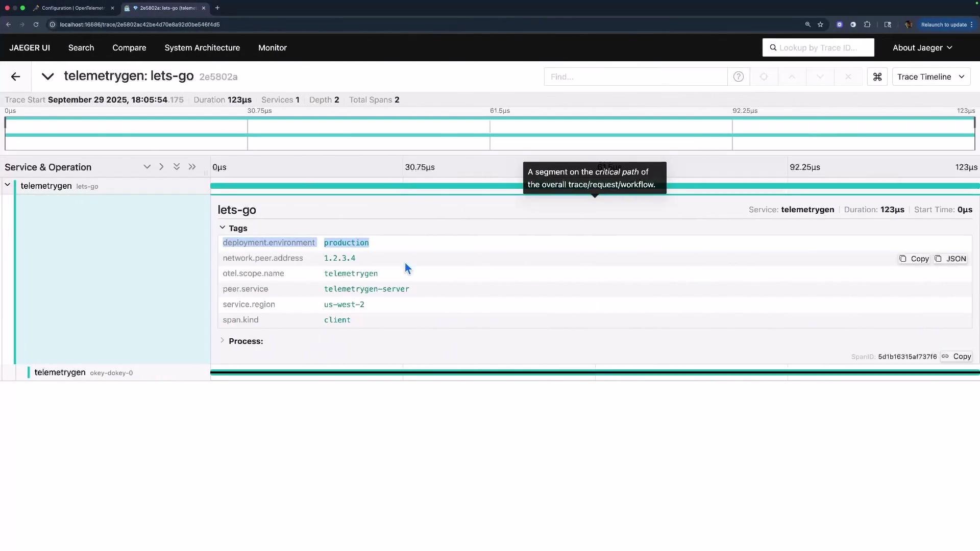Open the Compare page
The width and height of the screenshot is (980, 551).
pyautogui.click(x=129, y=47)
